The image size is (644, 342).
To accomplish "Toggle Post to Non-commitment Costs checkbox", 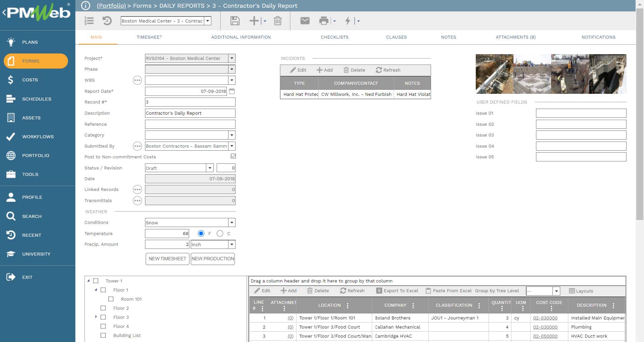I will tap(233, 156).
